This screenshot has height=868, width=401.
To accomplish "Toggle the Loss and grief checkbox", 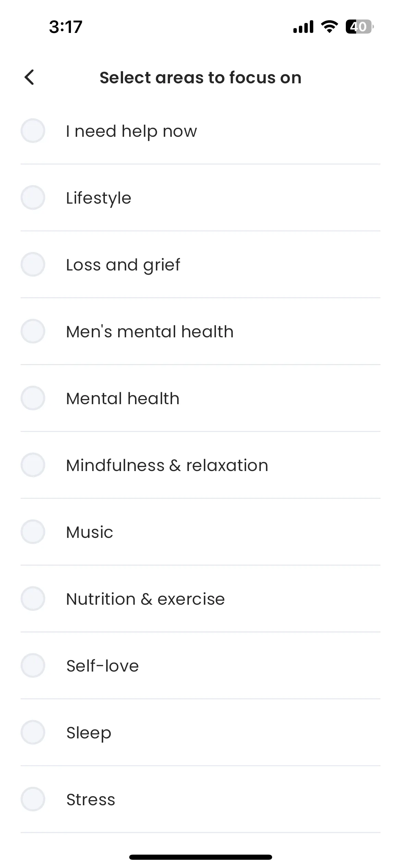I will [33, 264].
